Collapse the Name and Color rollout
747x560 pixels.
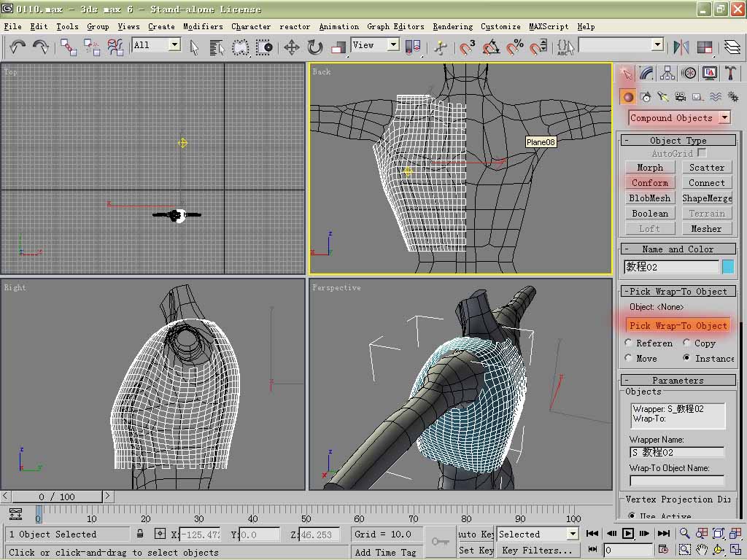tap(678, 249)
